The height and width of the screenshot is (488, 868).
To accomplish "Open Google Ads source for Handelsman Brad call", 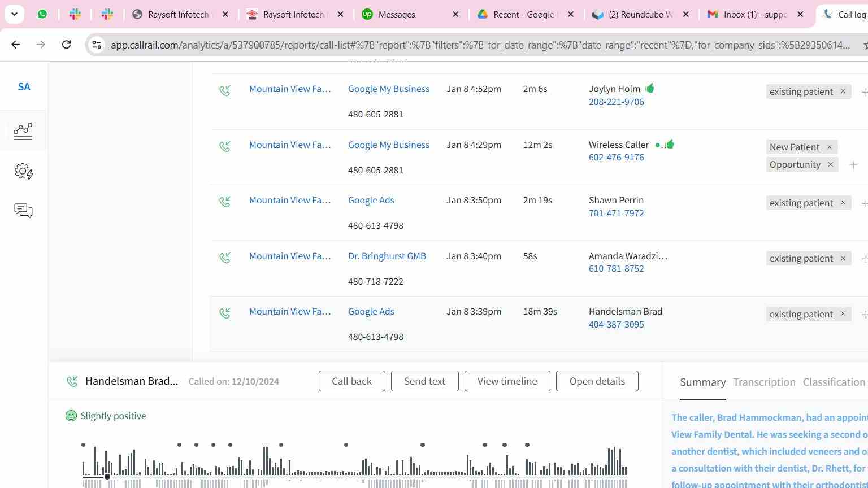I will click(371, 311).
